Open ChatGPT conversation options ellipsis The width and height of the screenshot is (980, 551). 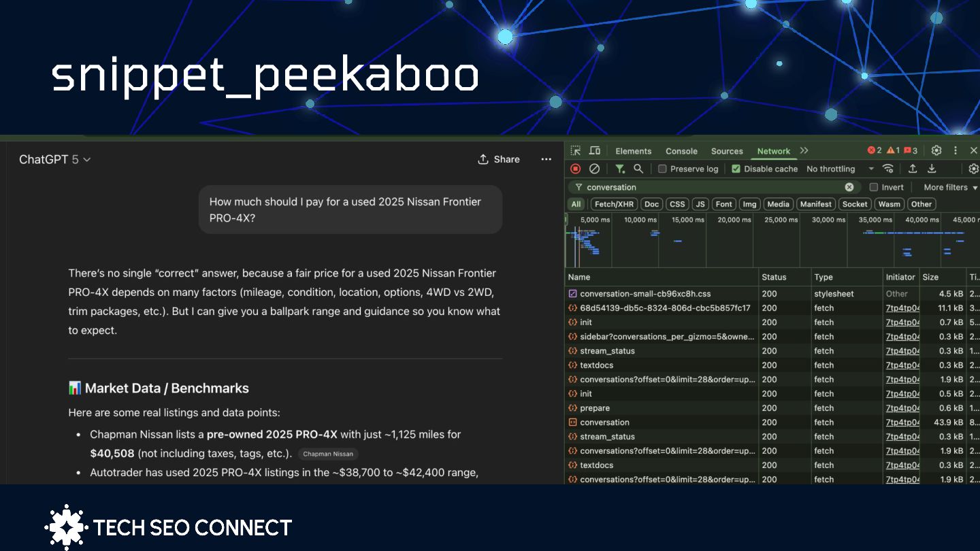(546, 159)
